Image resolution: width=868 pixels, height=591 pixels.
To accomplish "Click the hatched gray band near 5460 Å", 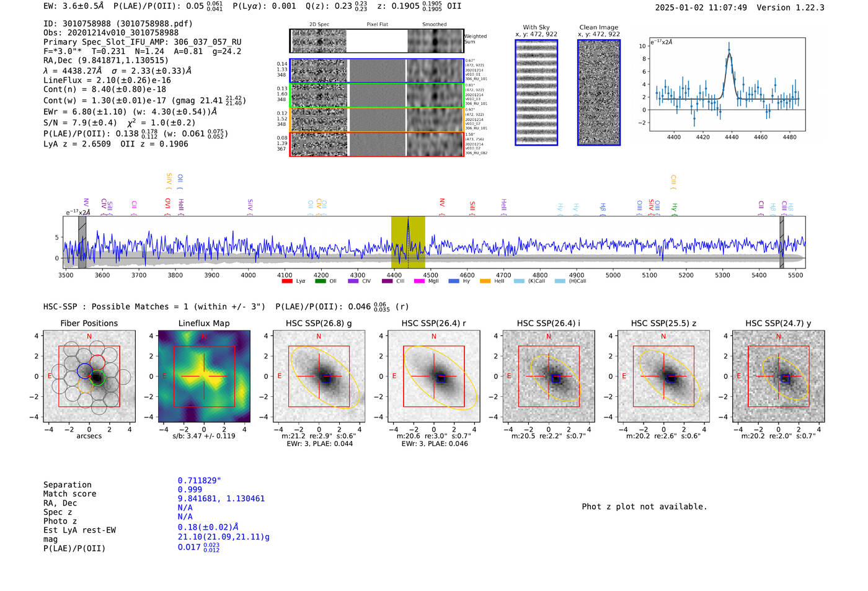I will pos(782,242).
